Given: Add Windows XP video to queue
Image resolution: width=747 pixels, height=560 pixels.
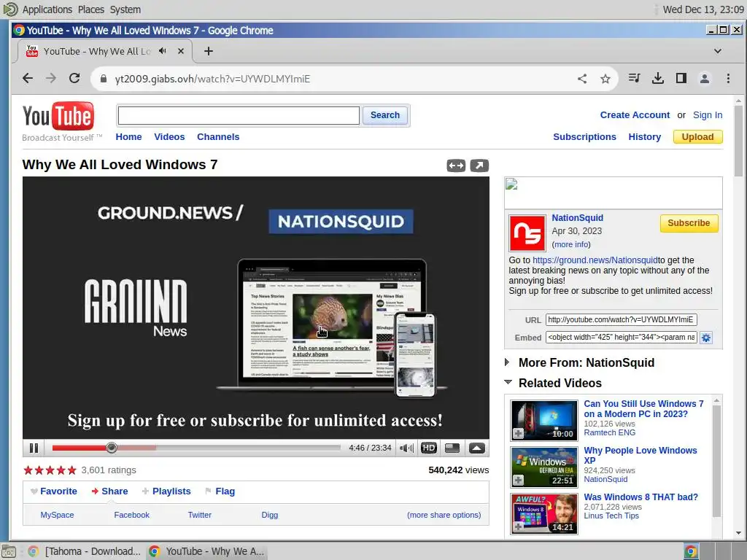Looking at the screenshot, I should click(519, 480).
